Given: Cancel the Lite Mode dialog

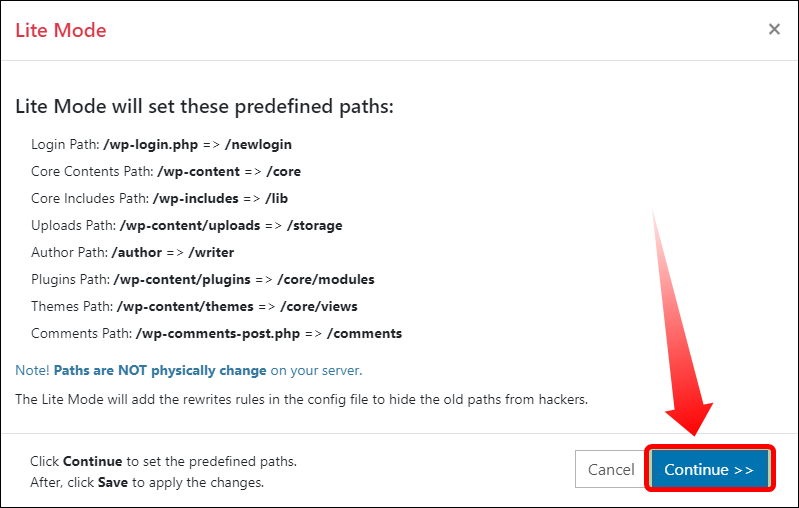Looking at the screenshot, I should point(611,469).
